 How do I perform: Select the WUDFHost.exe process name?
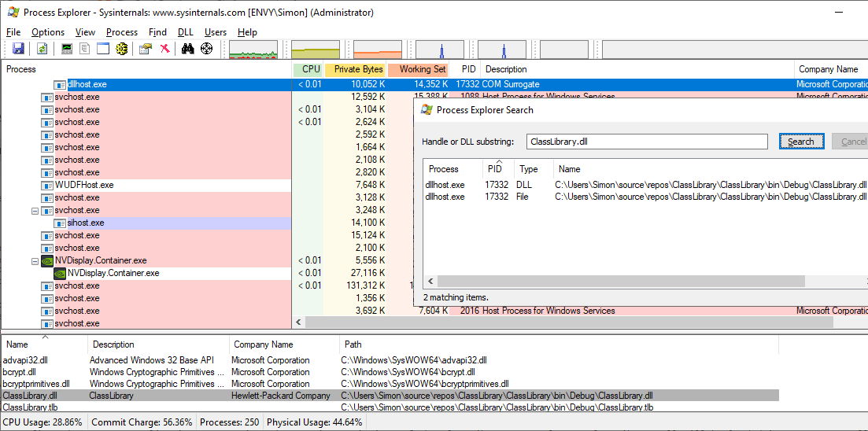pos(84,186)
